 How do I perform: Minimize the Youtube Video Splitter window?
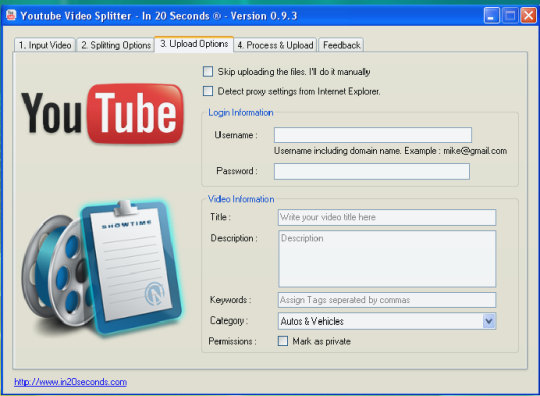tap(491, 16)
